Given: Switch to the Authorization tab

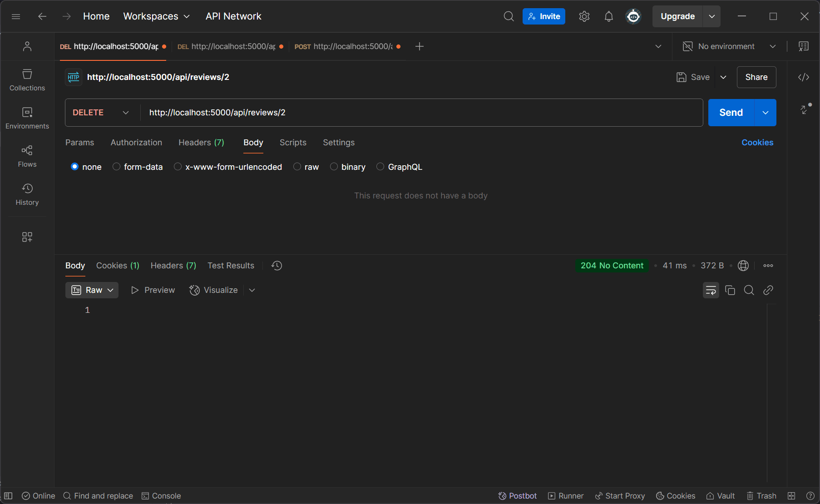Looking at the screenshot, I should 136,143.
